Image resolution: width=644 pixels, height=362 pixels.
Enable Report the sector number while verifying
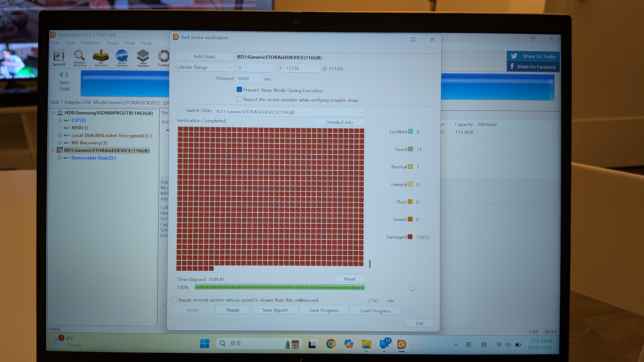(239, 99)
